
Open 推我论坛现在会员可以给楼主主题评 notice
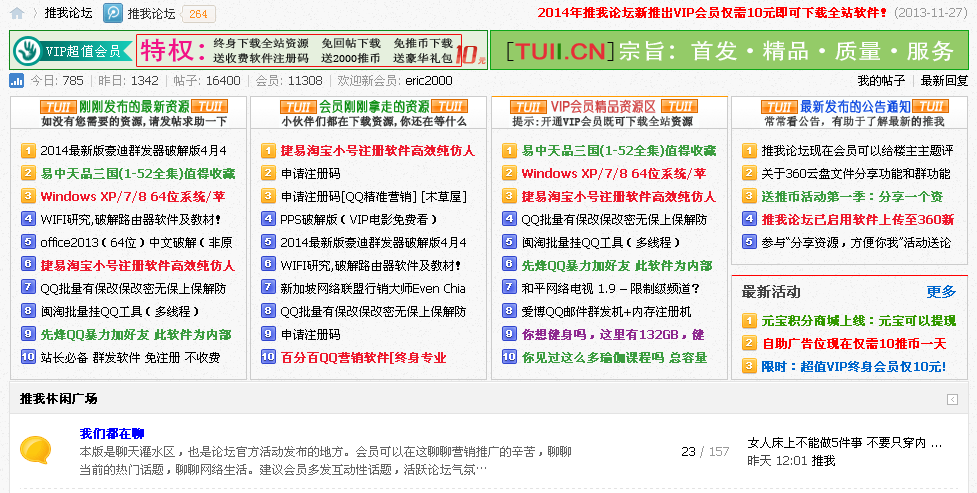coord(857,150)
